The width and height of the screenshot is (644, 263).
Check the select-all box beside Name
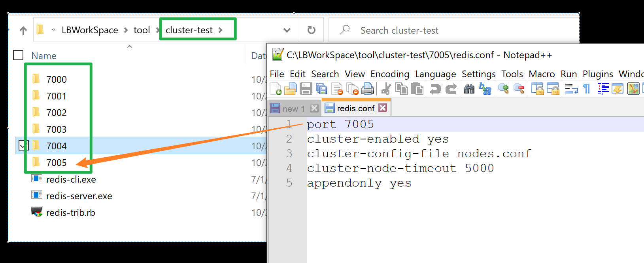coord(19,55)
